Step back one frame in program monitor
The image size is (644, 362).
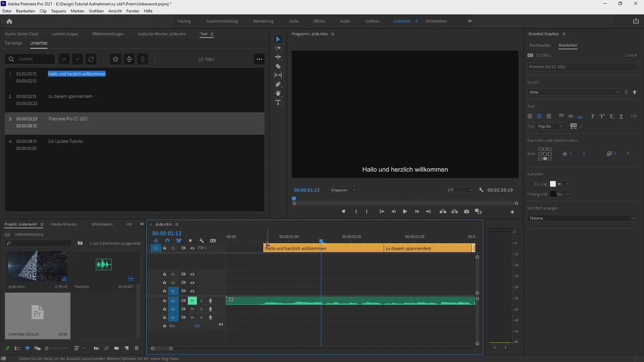click(393, 212)
